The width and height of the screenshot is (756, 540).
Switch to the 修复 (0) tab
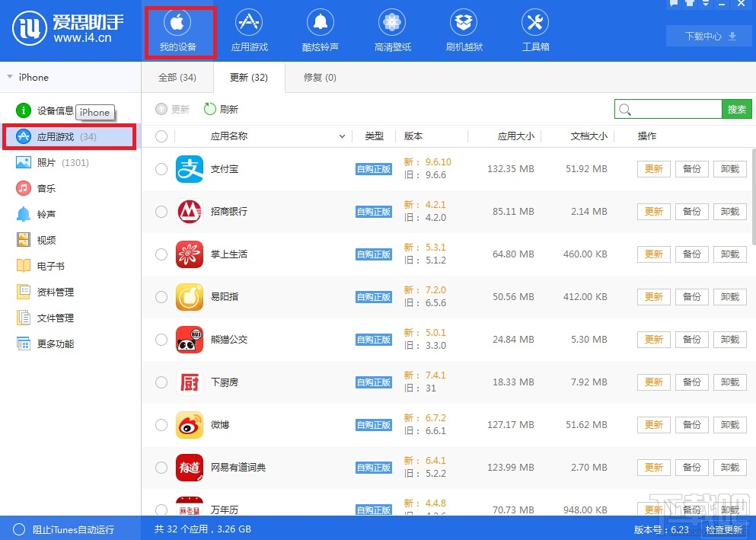319,77
